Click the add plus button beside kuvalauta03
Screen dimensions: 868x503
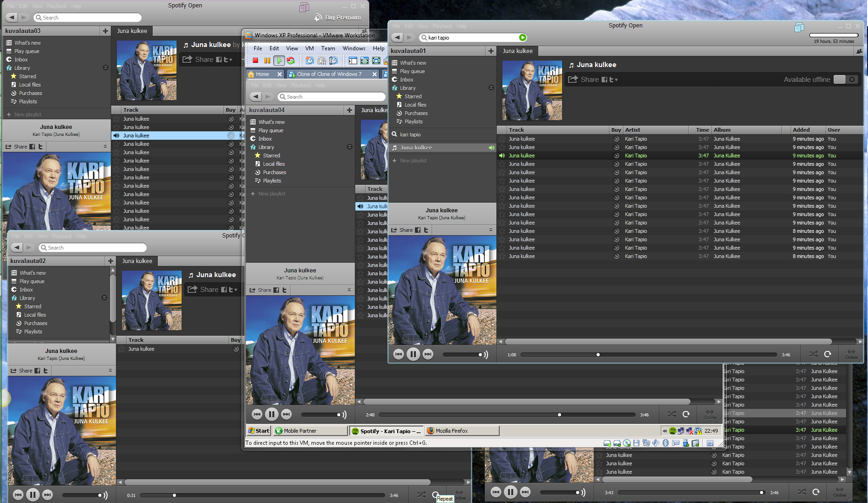point(105,31)
